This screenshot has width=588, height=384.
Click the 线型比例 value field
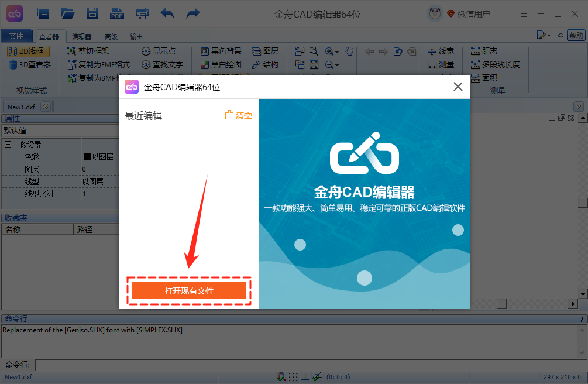coord(99,194)
